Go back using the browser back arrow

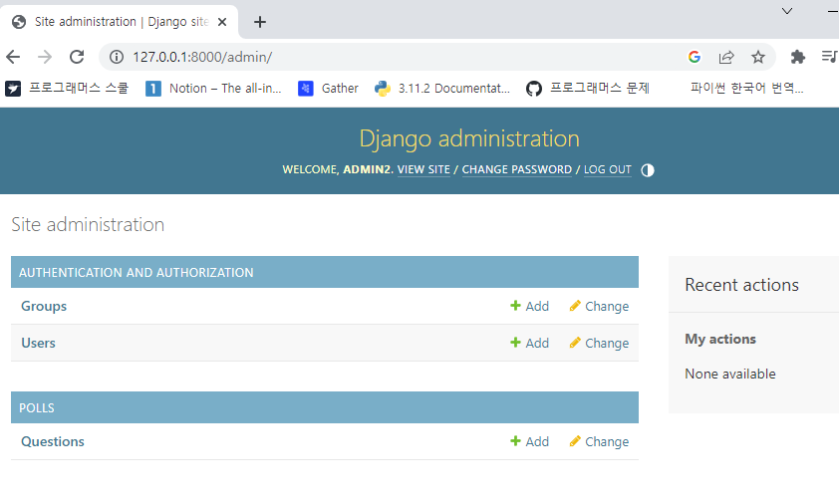13,57
